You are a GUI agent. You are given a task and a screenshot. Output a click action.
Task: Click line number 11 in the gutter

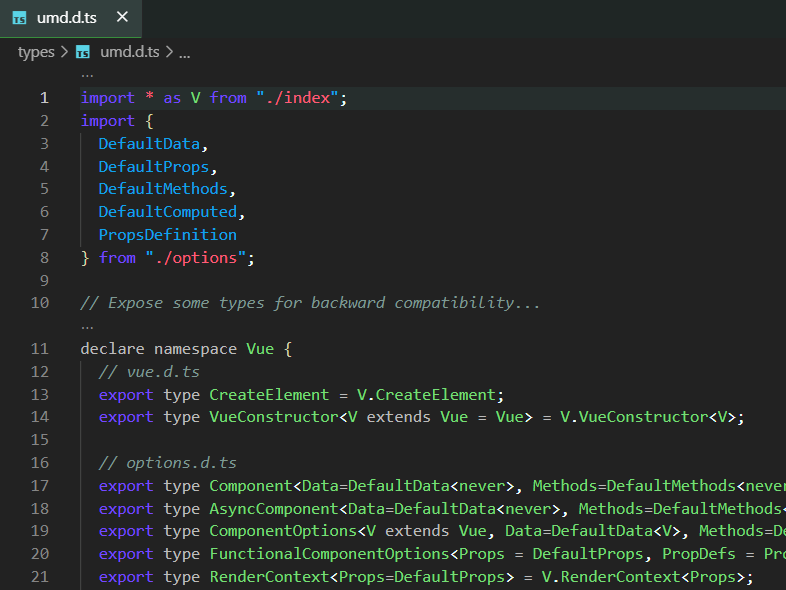(40, 349)
